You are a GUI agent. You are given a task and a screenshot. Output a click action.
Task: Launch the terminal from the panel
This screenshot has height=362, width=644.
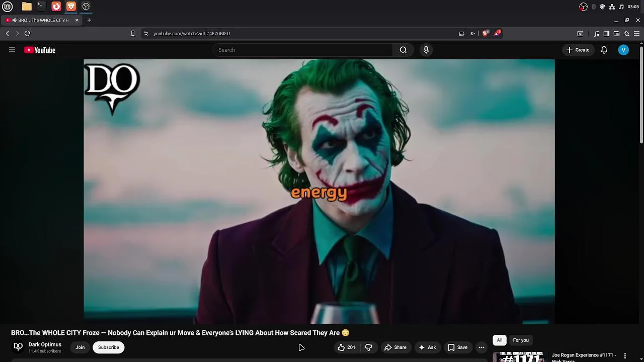pyautogui.click(x=41, y=7)
